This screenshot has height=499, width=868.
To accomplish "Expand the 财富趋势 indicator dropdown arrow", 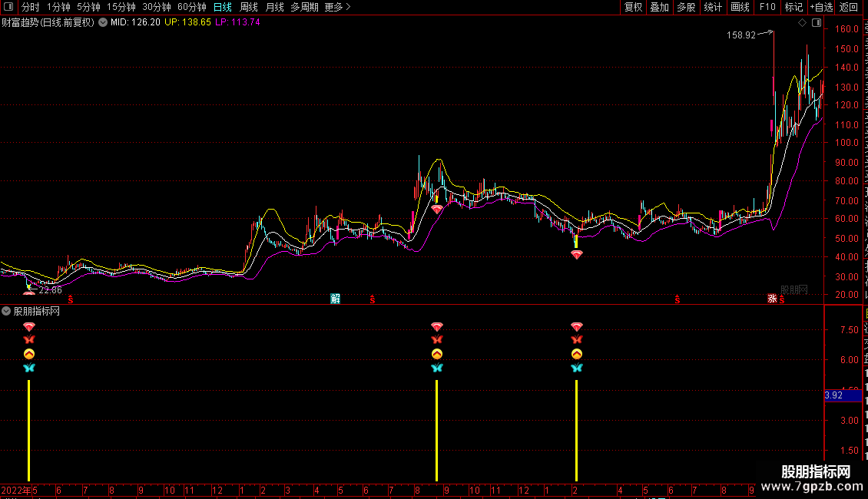I will click(102, 22).
